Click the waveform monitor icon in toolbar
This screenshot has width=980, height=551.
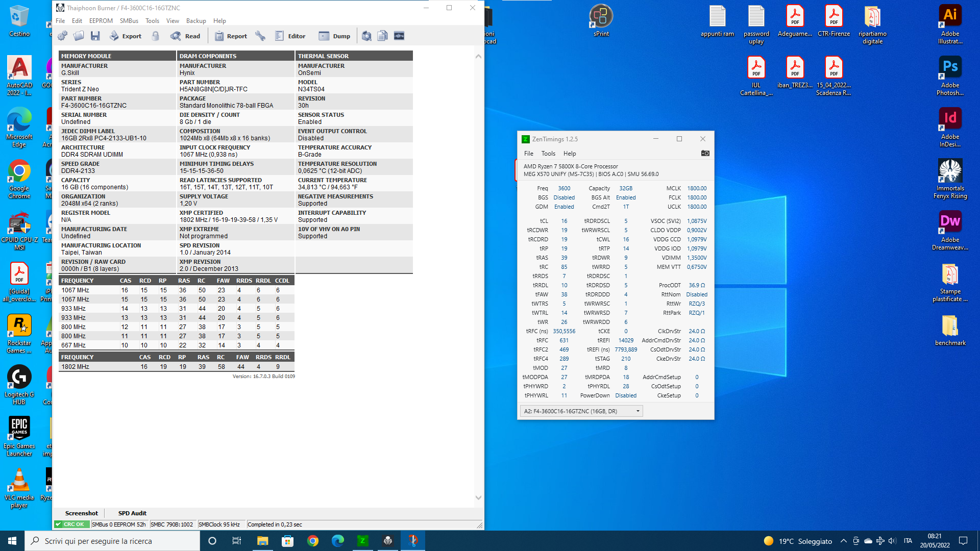point(399,36)
